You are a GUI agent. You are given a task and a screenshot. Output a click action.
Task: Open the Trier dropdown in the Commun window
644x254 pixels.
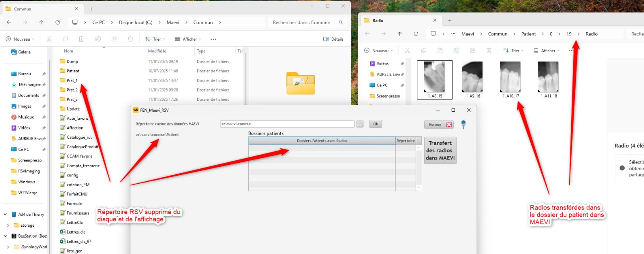(155, 39)
